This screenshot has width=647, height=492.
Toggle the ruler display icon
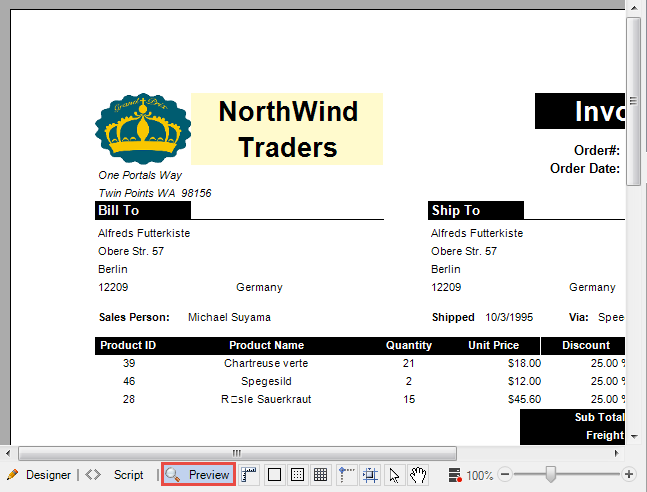249,475
